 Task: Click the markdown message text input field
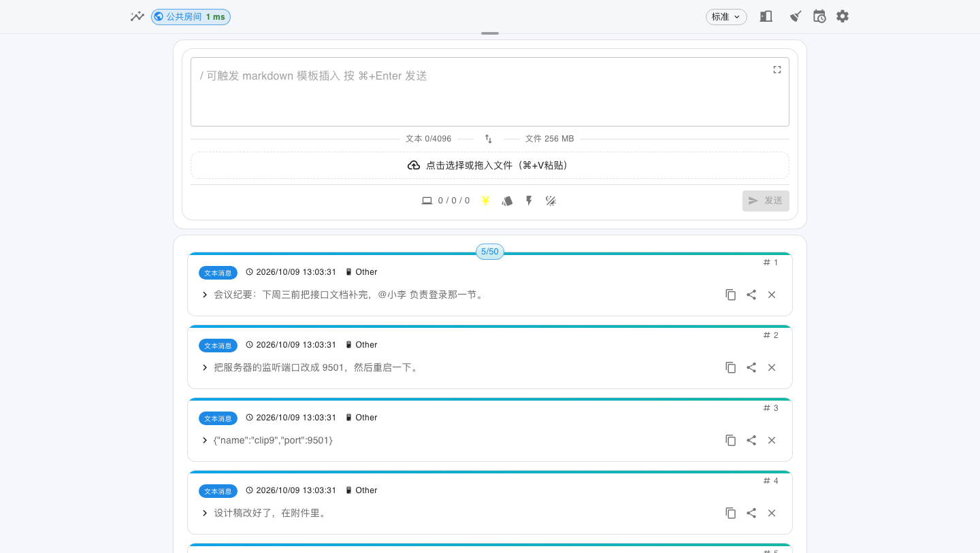click(490, 92)
